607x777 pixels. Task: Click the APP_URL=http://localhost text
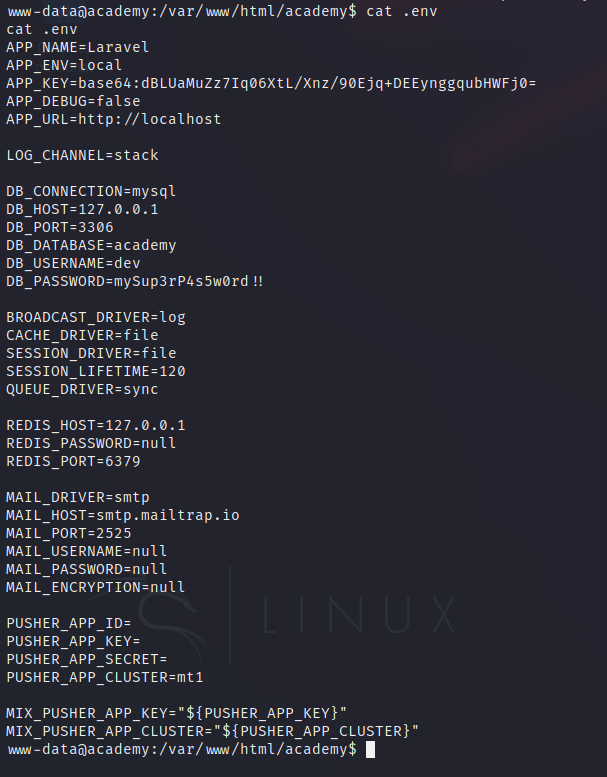pos(113,119)
